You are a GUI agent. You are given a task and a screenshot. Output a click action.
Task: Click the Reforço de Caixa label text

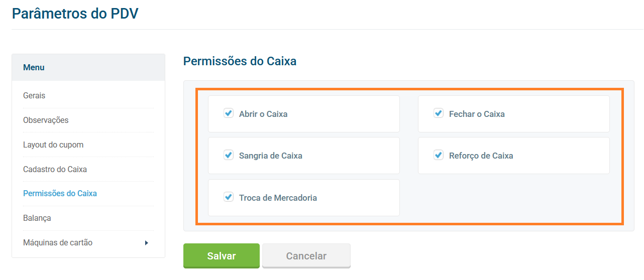pyautogui.click(x=481, y=156)
